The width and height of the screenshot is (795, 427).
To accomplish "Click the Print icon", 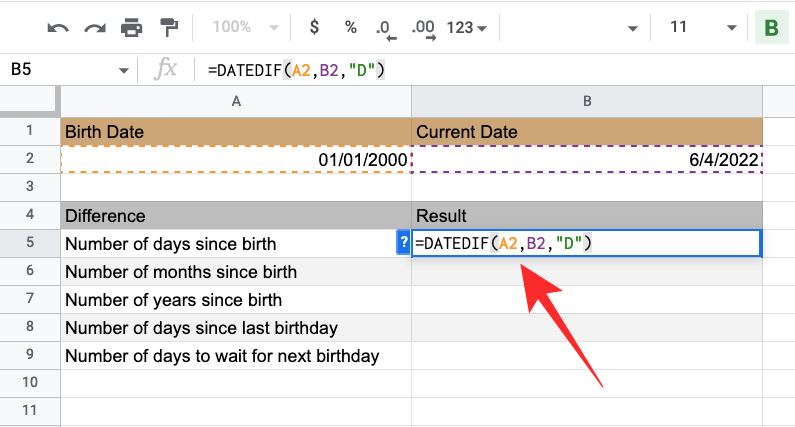I will (131, 27).
